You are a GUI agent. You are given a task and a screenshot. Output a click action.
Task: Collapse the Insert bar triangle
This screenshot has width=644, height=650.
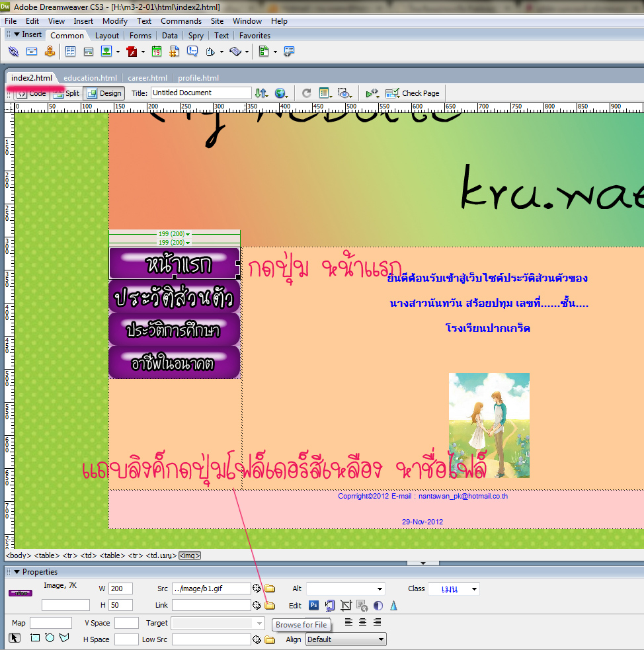pyautogui.click(x=17, y=34)
